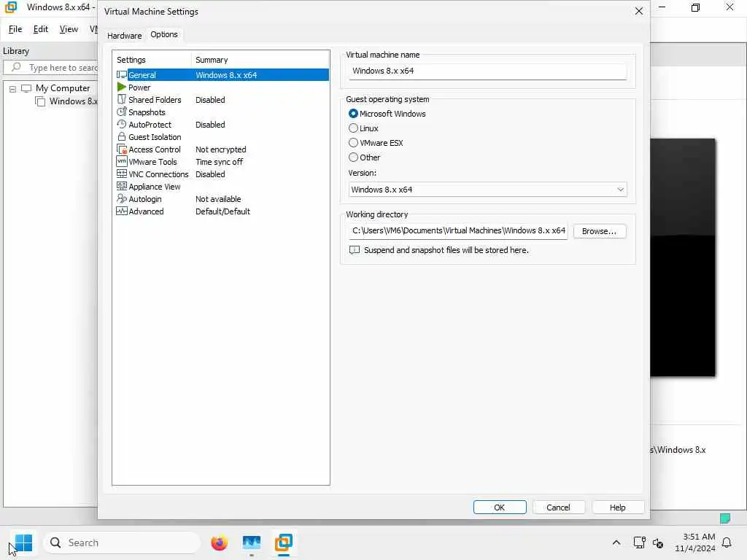This screenshot has width=747, height=560.
Task: Click the Windows 8.x VM icon in library
Action: click(x=41, y=101)
